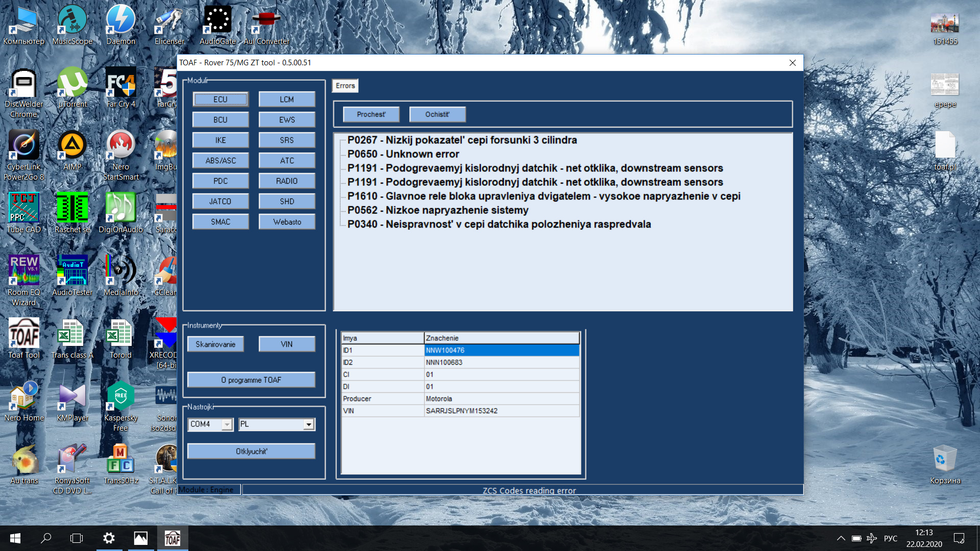
Task: Click the VIN instrument button
Action: [x=285, y=343]
